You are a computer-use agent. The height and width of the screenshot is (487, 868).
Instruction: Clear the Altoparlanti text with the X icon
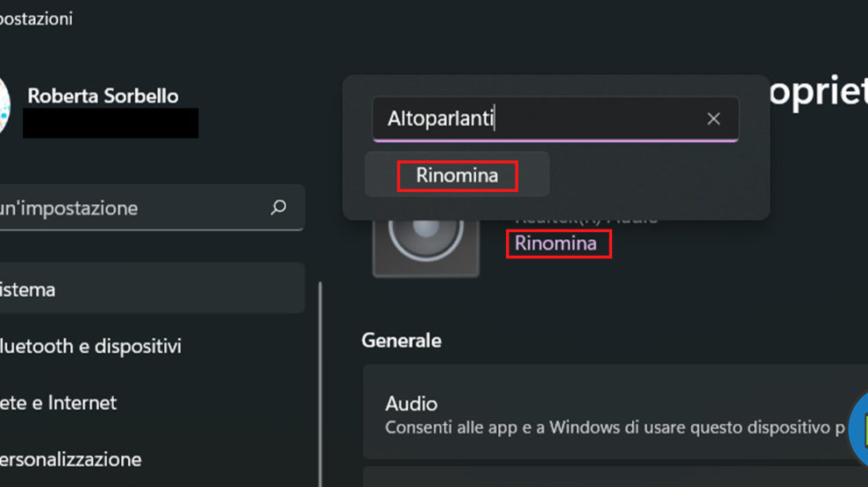click(714, 119)
